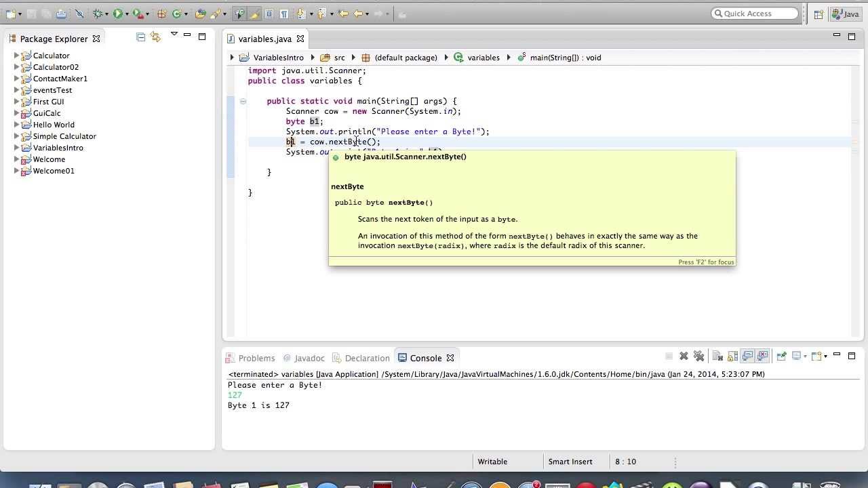Select the First GUI project
This screenshot has width=868, height=488.
[48, 102]
